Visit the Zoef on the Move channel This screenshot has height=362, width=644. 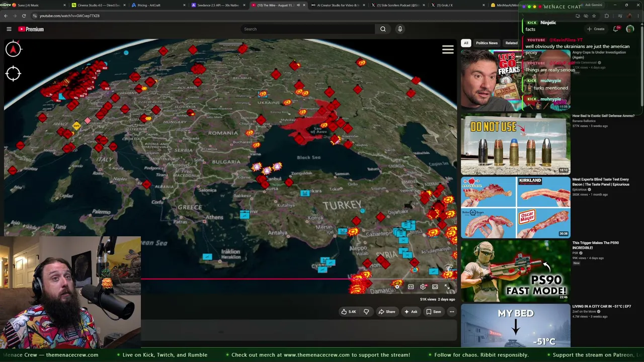pyautogui.click(x=585, y=312)
